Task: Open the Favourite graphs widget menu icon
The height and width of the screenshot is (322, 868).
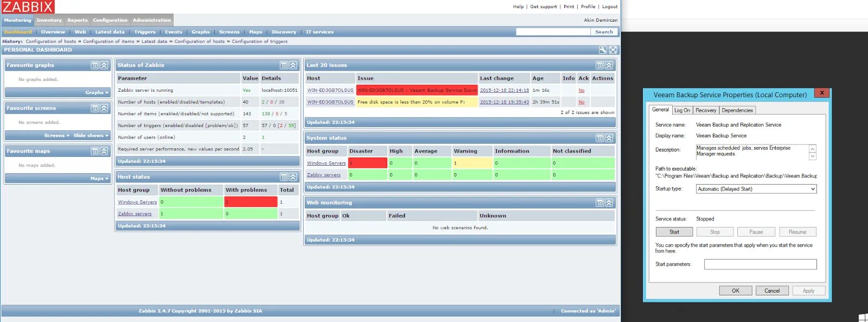Action: (x=95, y=65)
